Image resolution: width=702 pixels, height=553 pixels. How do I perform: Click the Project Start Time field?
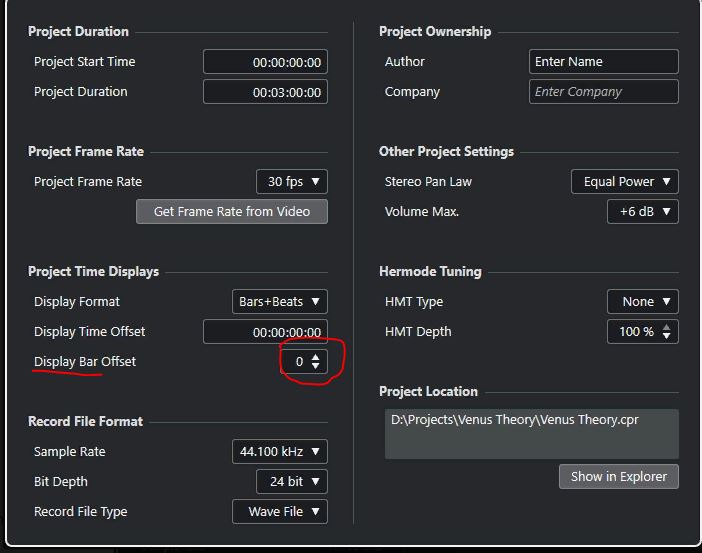point(265,62)
